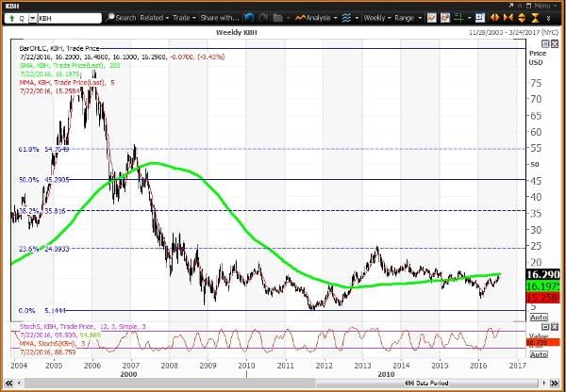The width and height of the screenshot is (566, 392).
Task: Click the 16.290 last price label
Action: pyautogui.click(x=543, y=275)
